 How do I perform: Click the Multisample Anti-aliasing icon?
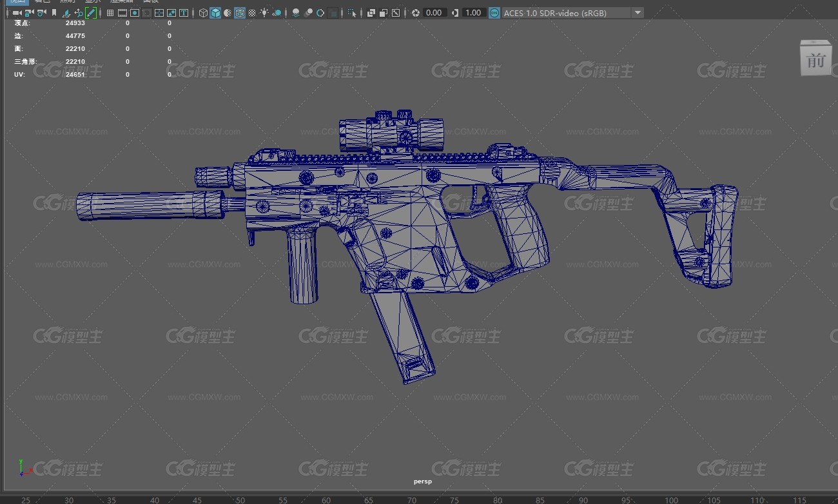pos(320,13)
